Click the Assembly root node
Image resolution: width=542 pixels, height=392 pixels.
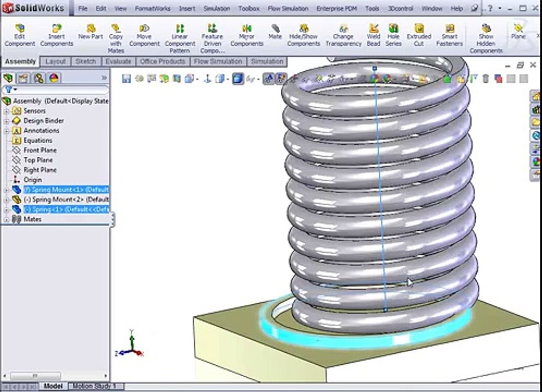pos(56,101)
